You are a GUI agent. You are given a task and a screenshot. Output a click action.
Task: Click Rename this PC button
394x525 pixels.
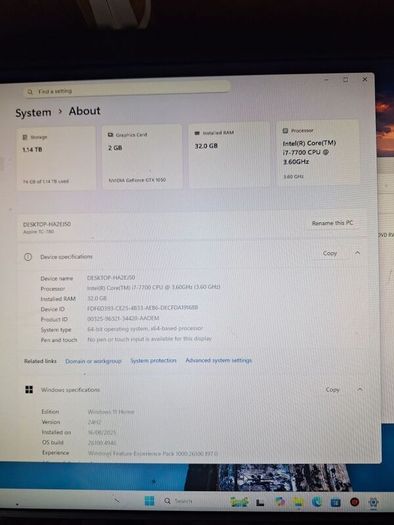click(332, 223)
